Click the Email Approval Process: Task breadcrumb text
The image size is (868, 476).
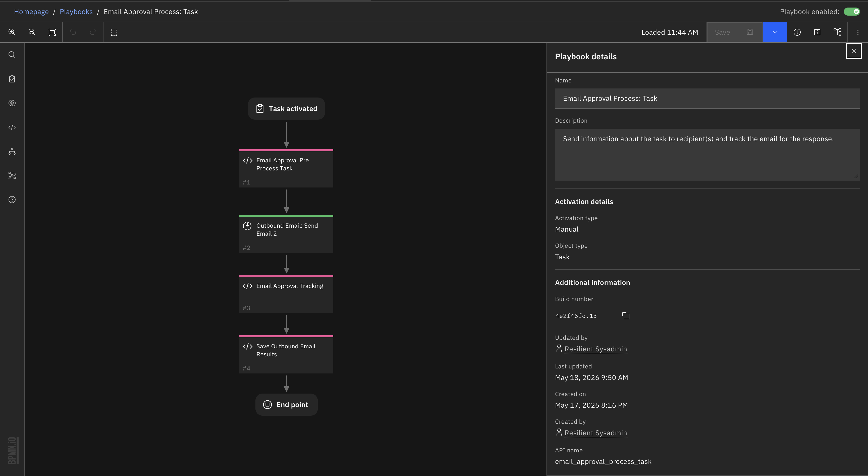151,12
